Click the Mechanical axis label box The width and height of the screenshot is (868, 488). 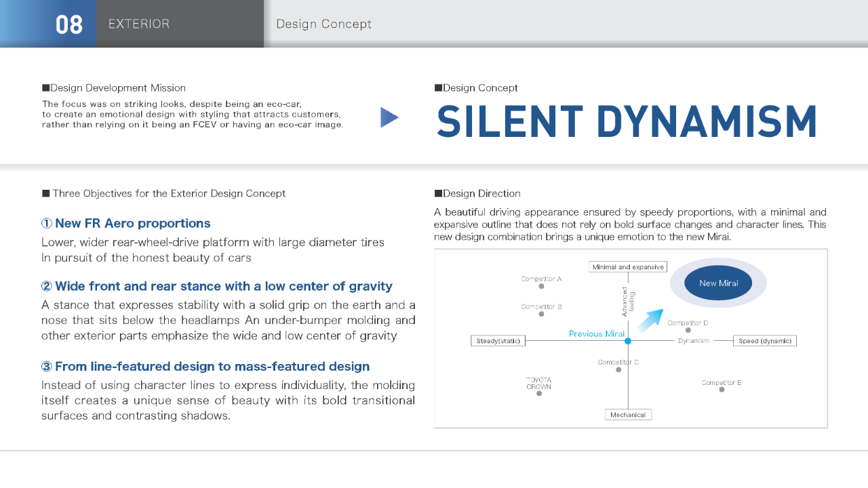click(628, 415)
